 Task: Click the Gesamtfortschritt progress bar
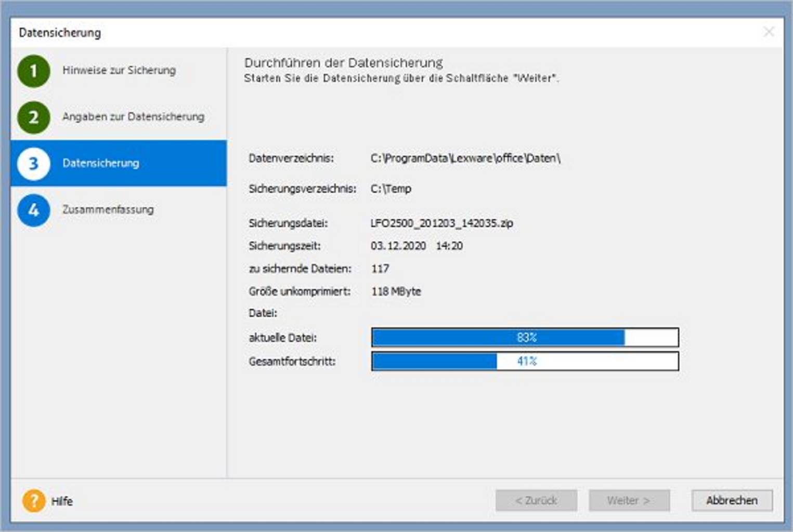coord(525,361)
